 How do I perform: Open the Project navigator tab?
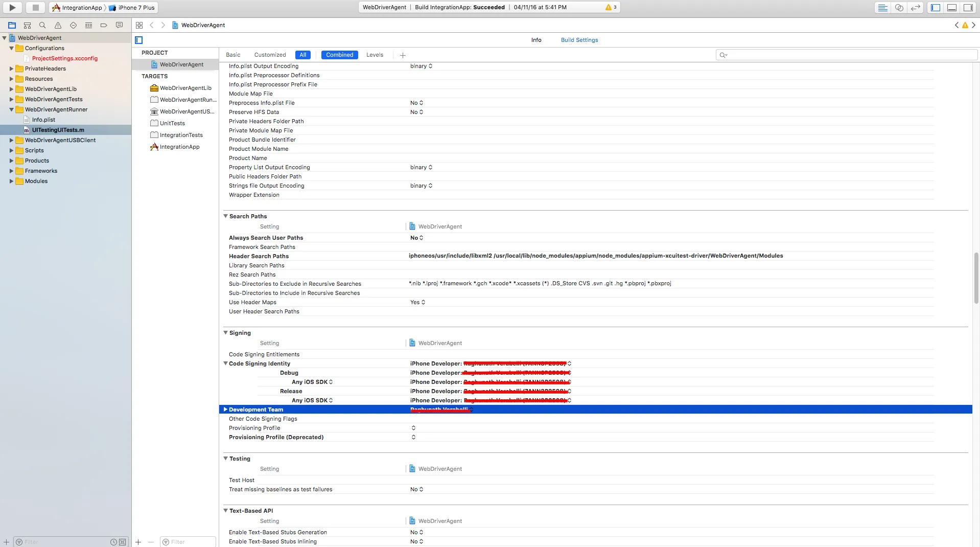pyautogui.click(x=12, y=25)
